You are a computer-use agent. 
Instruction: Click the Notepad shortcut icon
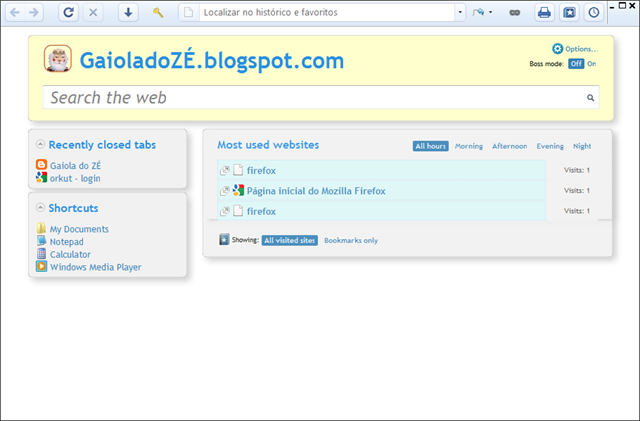pos(41,241)
